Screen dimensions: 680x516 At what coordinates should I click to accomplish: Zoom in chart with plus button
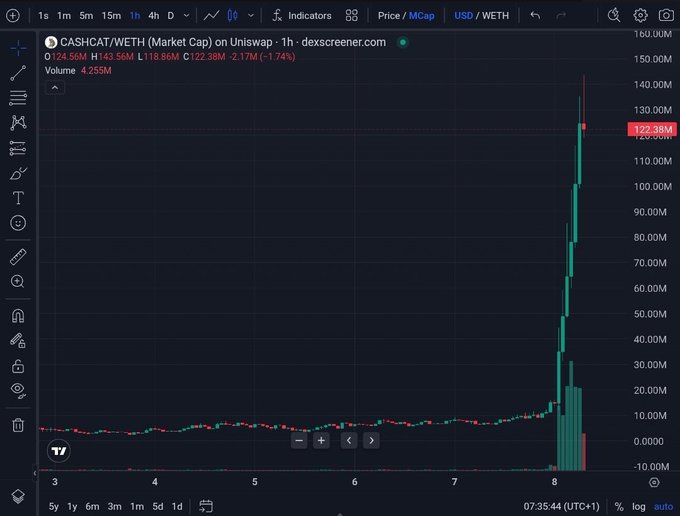[x=321, y=441]
